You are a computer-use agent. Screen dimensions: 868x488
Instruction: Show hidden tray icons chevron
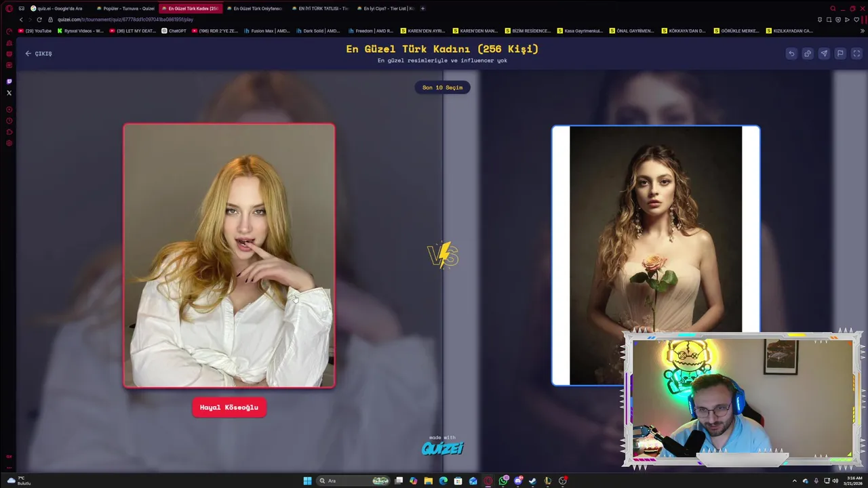(x=795, y=481)
